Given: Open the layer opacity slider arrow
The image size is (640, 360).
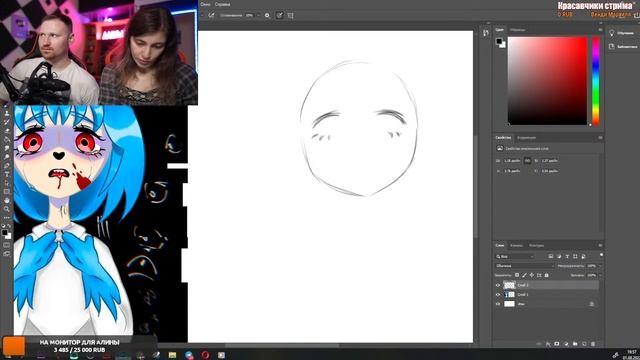Looking at the screenshot, I should (x=600, y=266).
